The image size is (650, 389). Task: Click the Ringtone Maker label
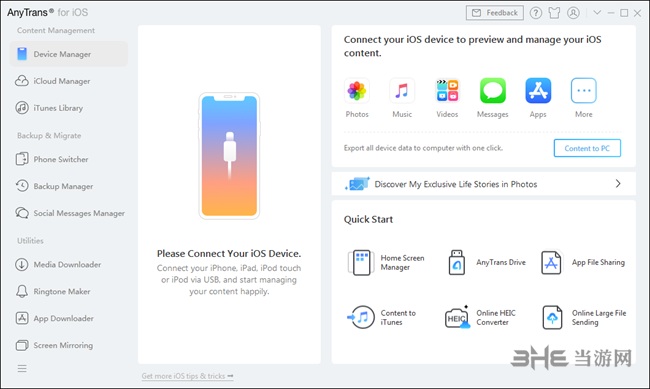62,292
